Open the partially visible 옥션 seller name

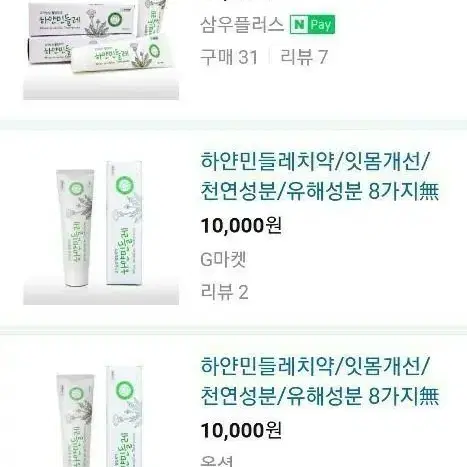pos(217,461)
